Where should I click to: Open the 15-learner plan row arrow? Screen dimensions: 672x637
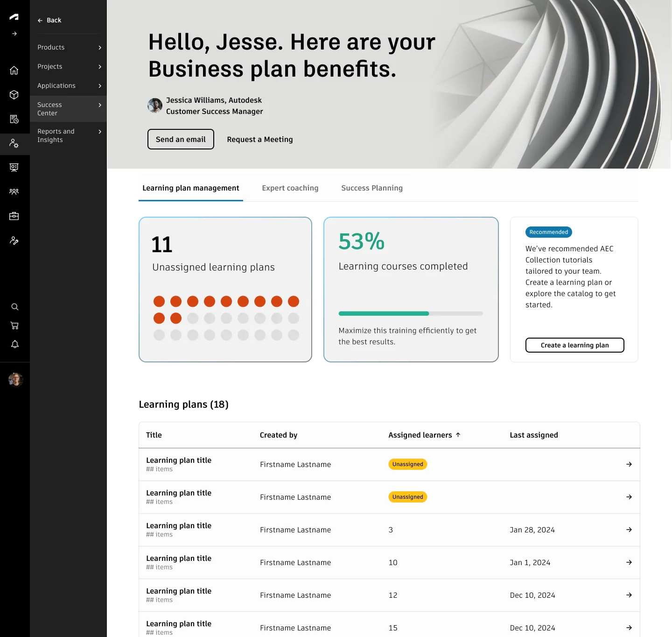629,628
